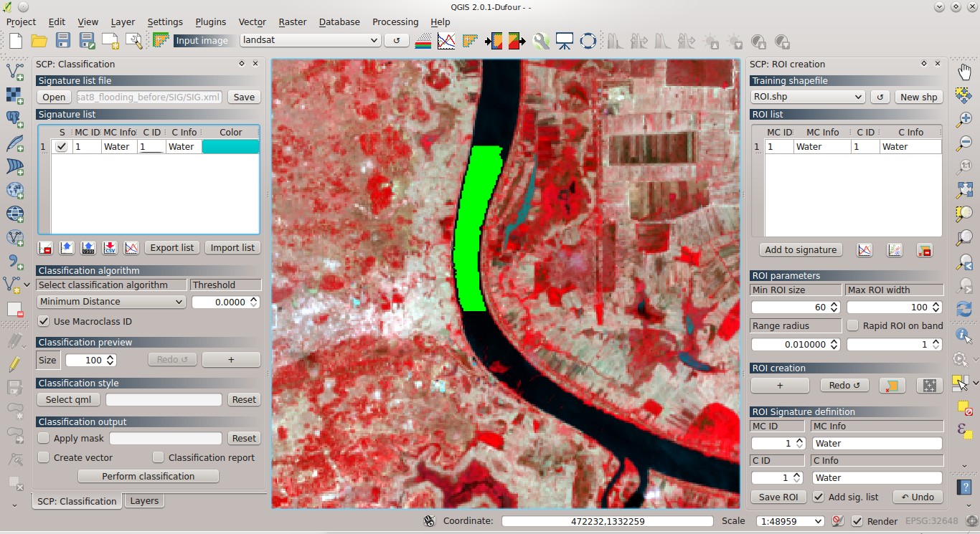The image size is (980, 534).
Task: Click the cyan Water class color swatch
Action: [231, 146]
